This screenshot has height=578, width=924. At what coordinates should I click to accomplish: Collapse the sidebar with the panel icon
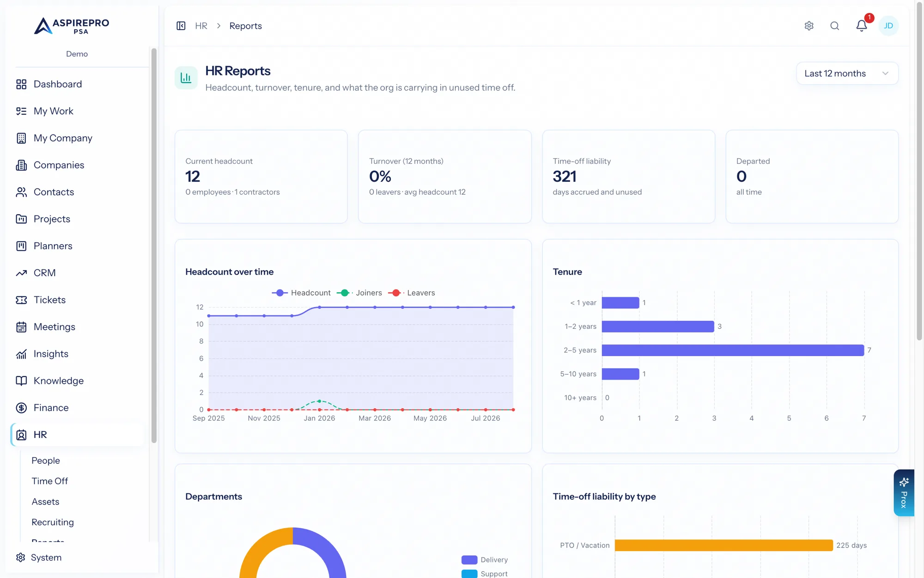point(181,26)
